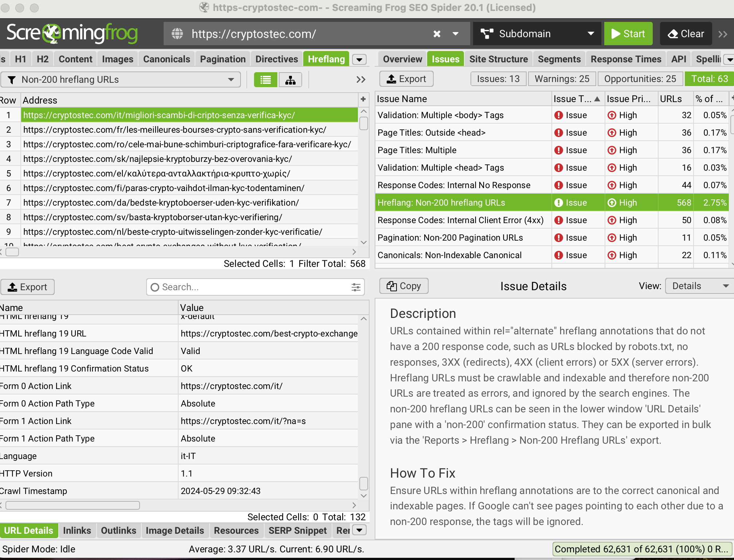Viewport: 734px width, 560px height.
Task: Open the Canonicals tab
Action: click(167, 59)
